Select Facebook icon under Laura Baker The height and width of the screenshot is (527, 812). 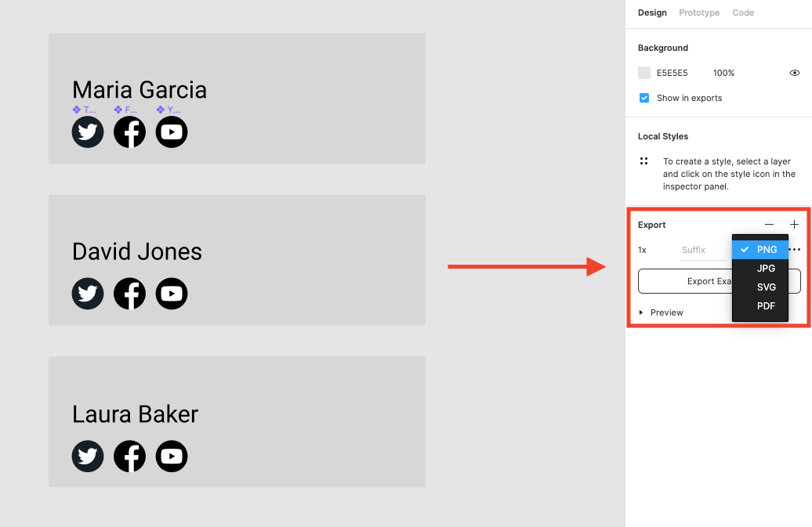click(129, 457)
